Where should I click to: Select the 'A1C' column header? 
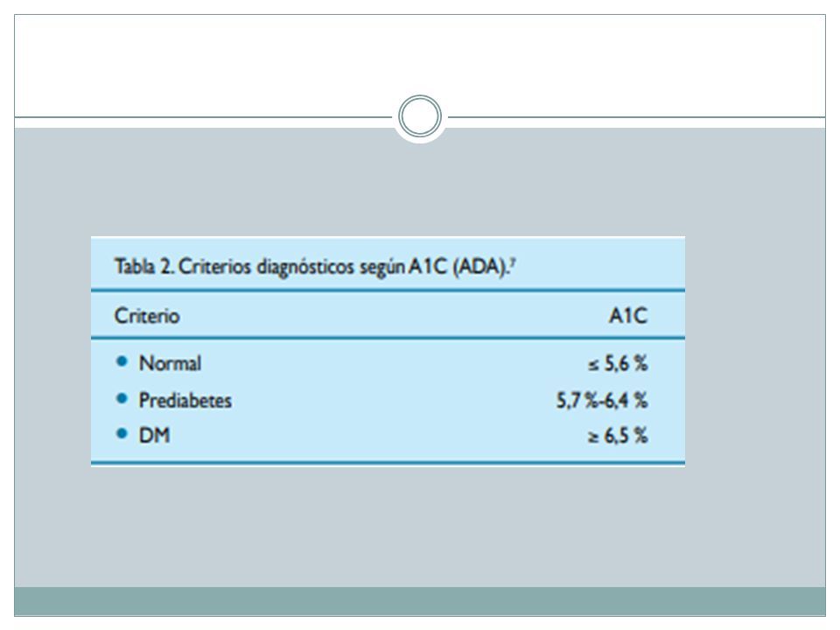point(628,316)
